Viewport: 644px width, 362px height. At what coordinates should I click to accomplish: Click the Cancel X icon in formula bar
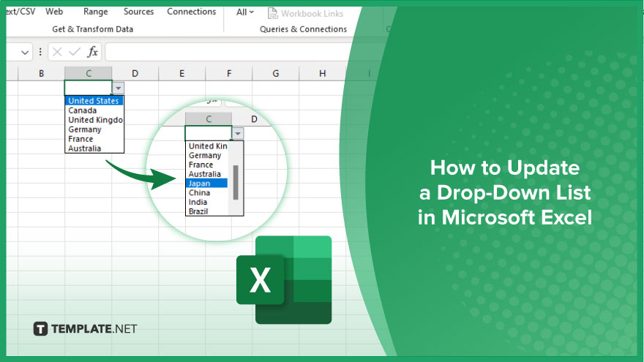coord(57,52)
